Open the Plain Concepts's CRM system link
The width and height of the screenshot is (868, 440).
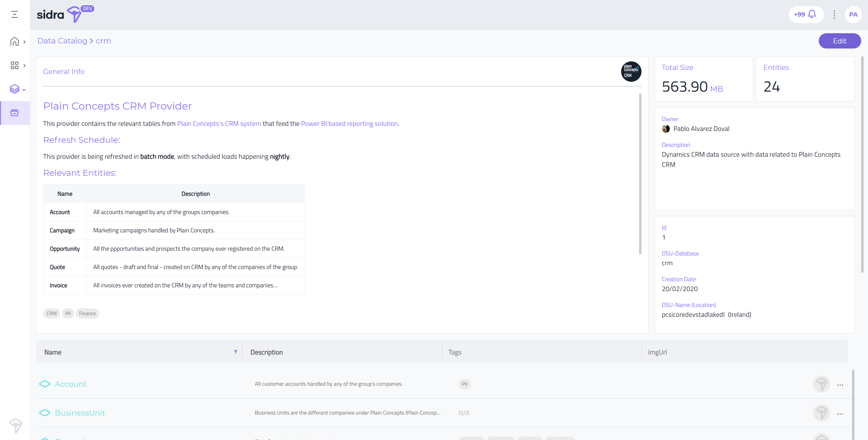point(219,124)
